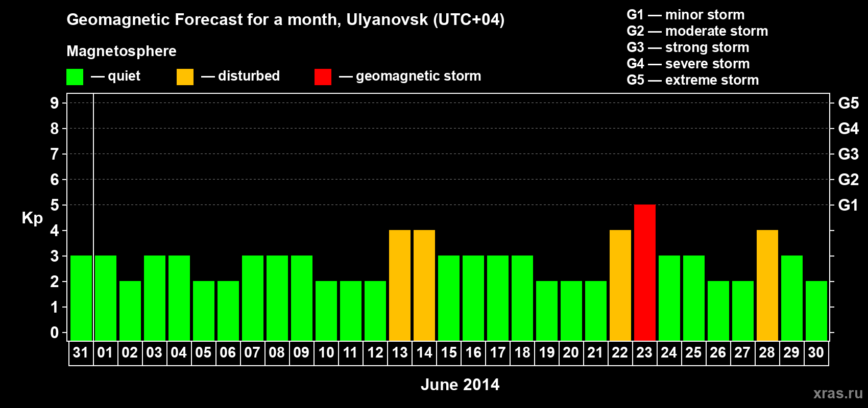Select the green bar for day 16
This screenshot has width=868, height=408.
pos(473,298)
